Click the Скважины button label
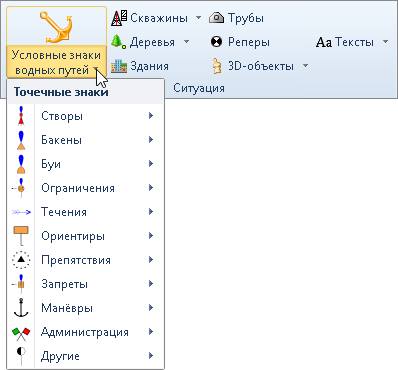The height and width of the screenshot is (370, 398). [x=159, y=18]
